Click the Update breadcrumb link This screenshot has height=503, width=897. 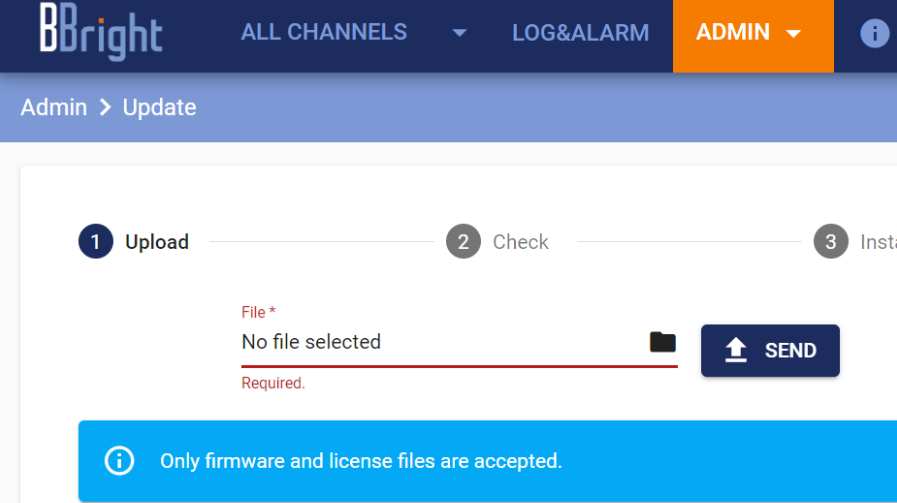[x=160, y=108]
